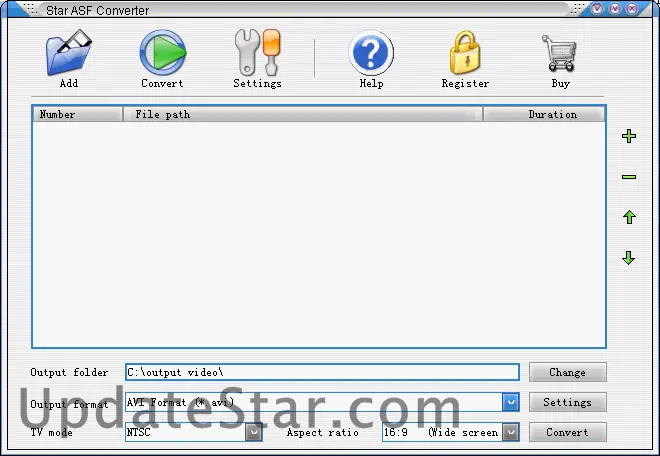Open Help with the blue question mark icon
Viewport: 660px width, 456px height.
click(x=371, y=52)
